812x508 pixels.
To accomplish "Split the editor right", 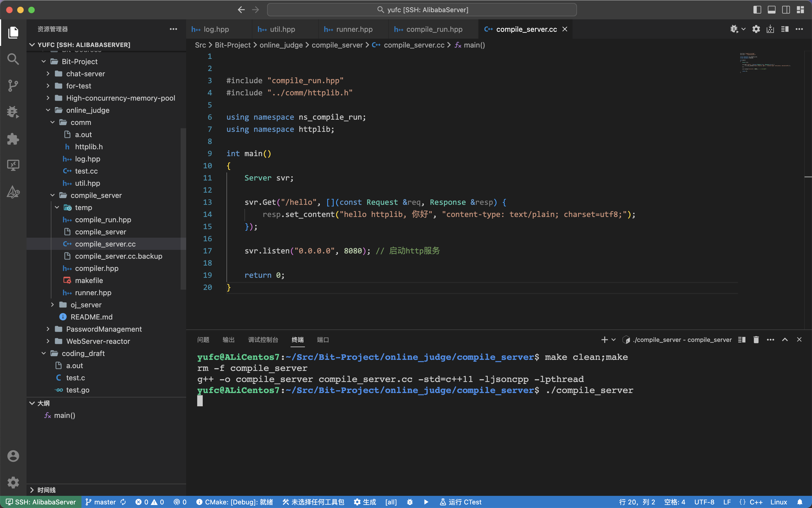I will click(x=784, y=29).
